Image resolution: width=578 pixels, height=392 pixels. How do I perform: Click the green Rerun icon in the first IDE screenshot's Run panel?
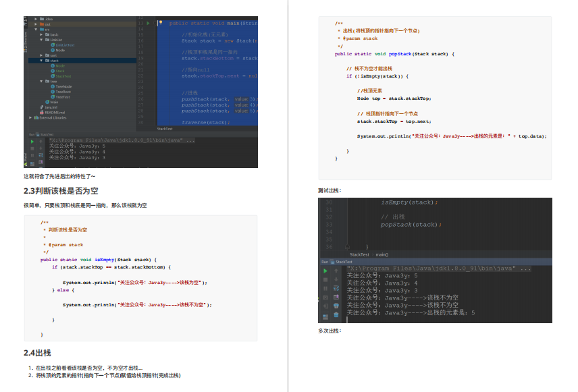32,142
